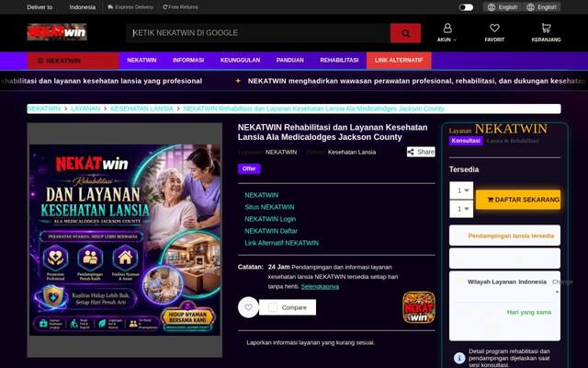Click the NEKATwin square badge logo
The image size is (588, 368).
[419, 307]
